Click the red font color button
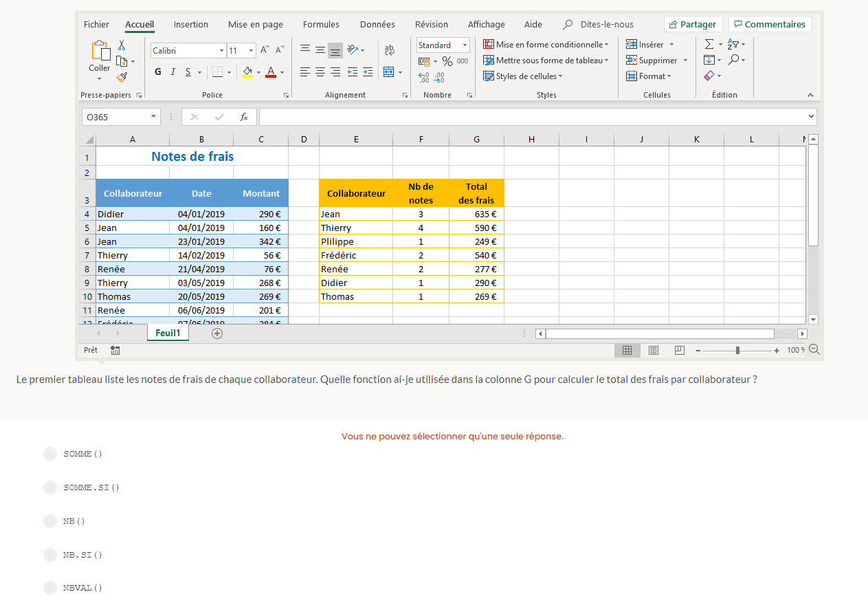This screenshot has width=868, height=614. coord(271,72)
